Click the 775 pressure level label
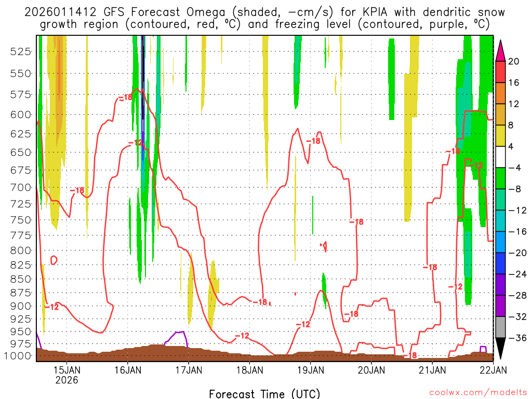Image resolution: width=532 pixels, height=399 pixels. coord(21,235)
